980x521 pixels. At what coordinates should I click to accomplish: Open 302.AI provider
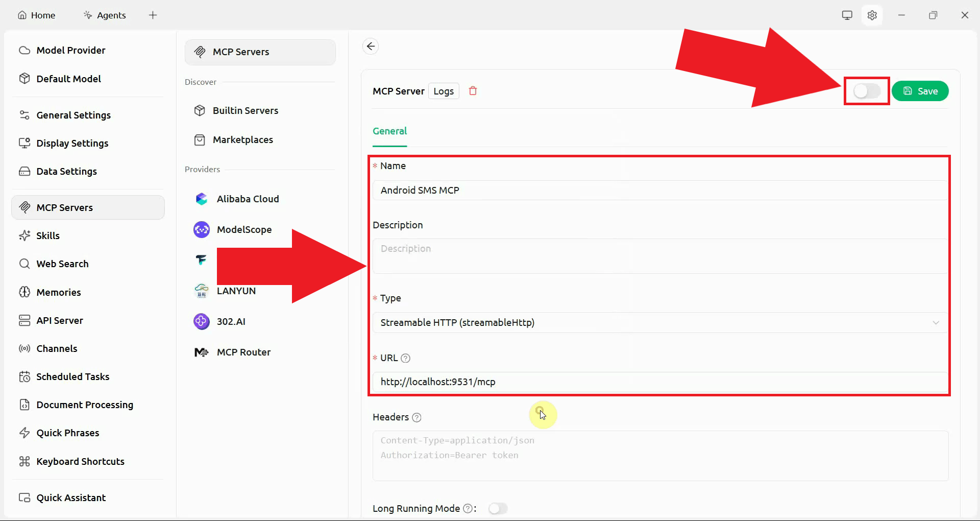click(260, 321)
